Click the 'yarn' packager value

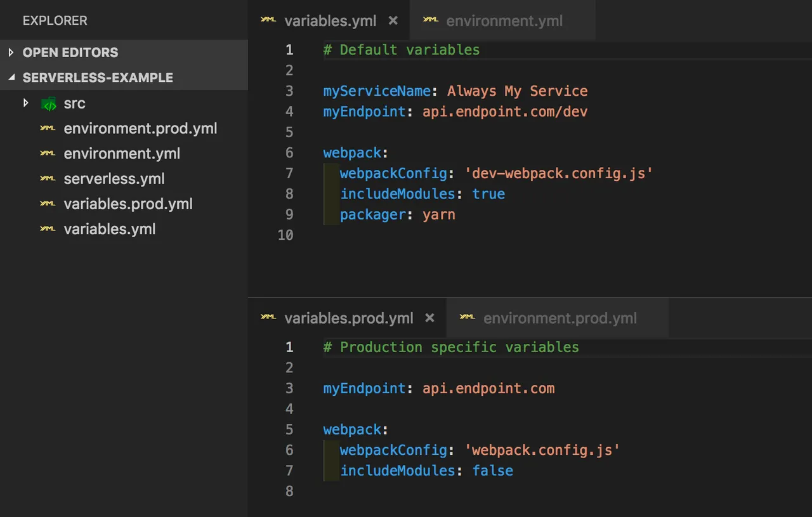pos(439,214)
